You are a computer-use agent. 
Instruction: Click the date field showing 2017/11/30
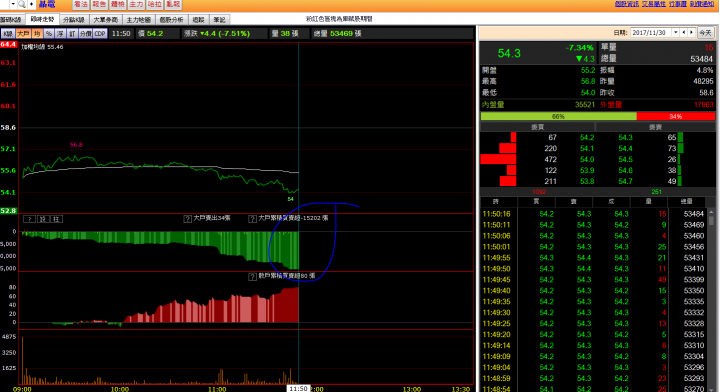[x=651, y=33]
